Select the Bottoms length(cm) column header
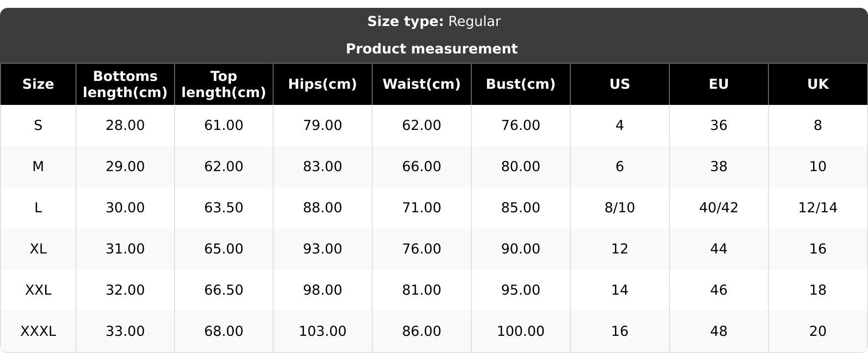Viewport: 868px width, 353px height. click(x=125, y=84)
